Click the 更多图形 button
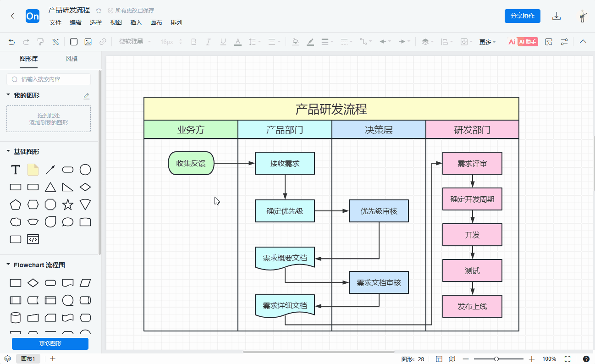The image size is (595, 364). point(50,344)
